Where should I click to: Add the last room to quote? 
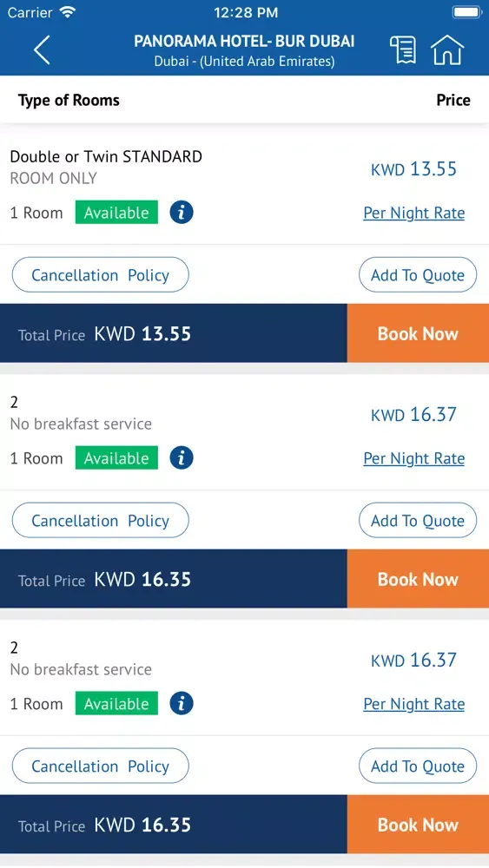pos(418,766)
